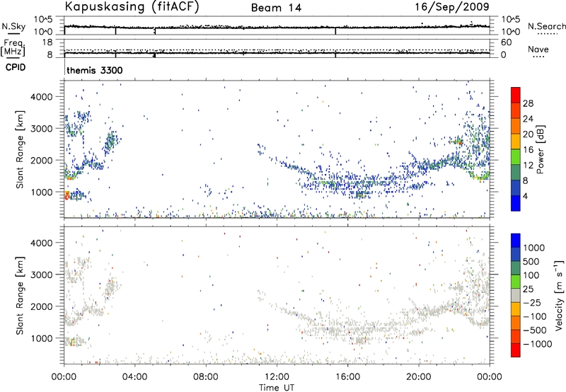
Task: Click the date 16/Sep/2009
Action: click(x=452, y=6)
